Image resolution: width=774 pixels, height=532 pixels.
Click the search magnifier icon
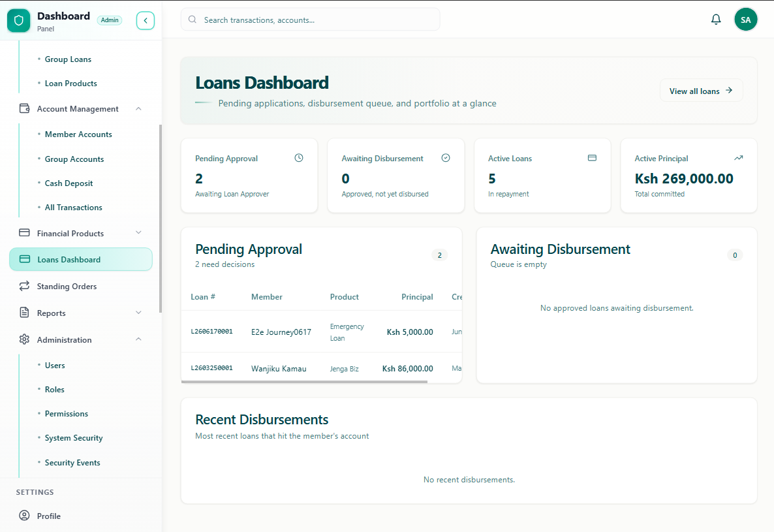(193, 19)
